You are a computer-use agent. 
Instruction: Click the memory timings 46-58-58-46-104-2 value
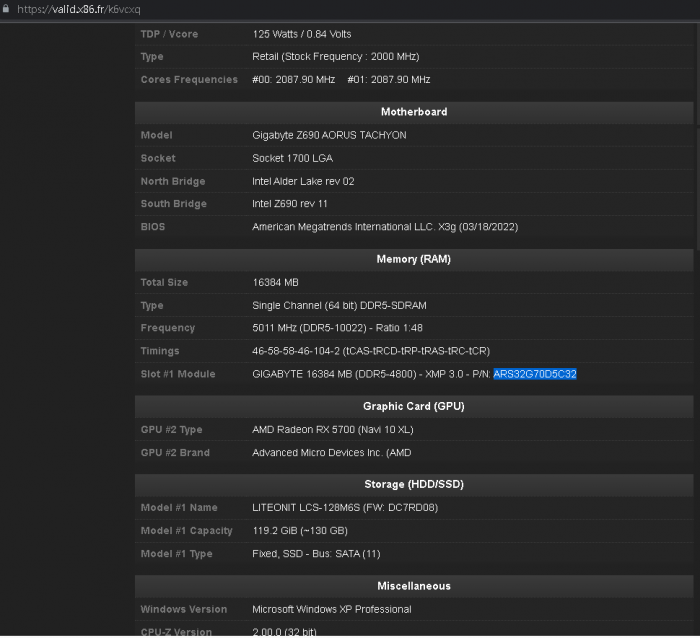coord(371,351)
